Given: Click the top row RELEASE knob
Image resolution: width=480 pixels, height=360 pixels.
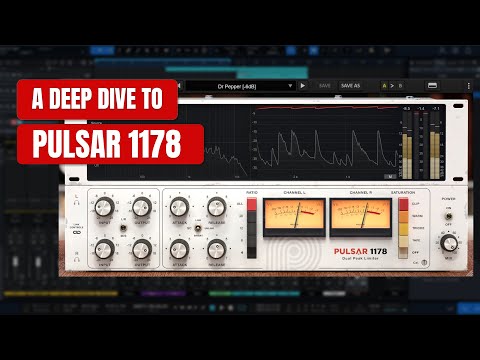Looking at the screenshot, I should [217, 207].
